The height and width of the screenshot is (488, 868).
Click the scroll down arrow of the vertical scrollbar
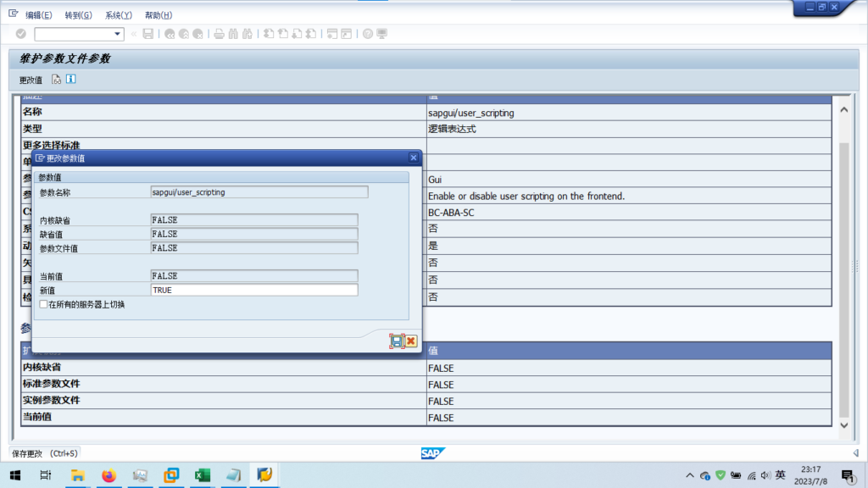point(843,425)
